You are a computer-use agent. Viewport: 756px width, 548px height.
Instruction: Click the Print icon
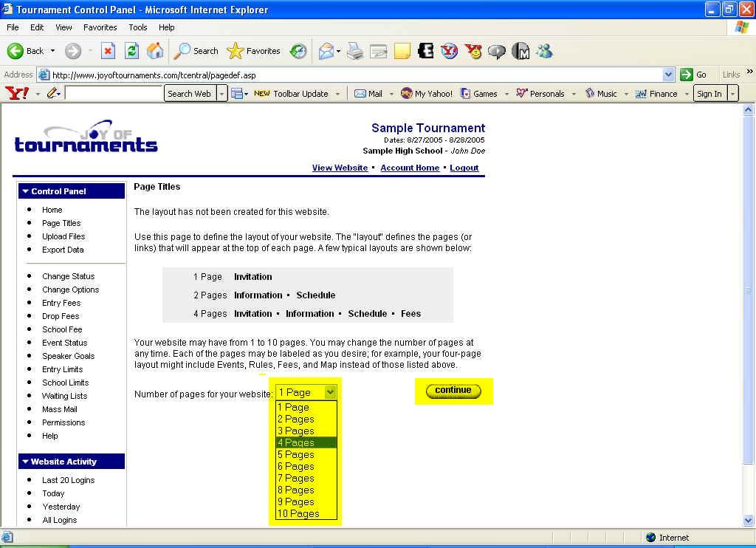(x=355, y=51)
